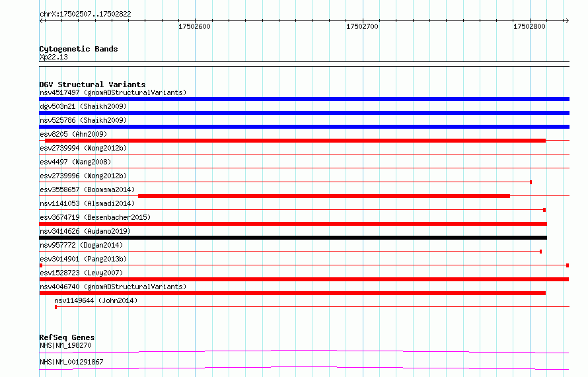Screen dimensions: 588x377
Task: Open esv3674719 (Besenbacher2015) variant label
Action: pos(95,217)
